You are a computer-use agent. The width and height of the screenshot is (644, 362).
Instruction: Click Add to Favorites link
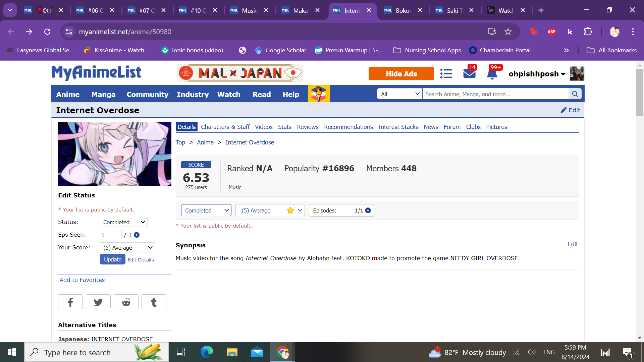(82, 280)
